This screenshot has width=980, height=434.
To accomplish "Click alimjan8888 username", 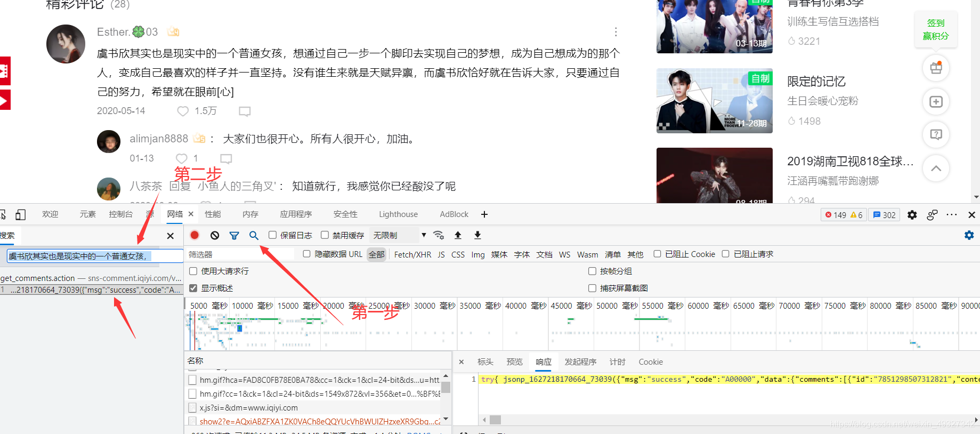I will coord(159,139).
